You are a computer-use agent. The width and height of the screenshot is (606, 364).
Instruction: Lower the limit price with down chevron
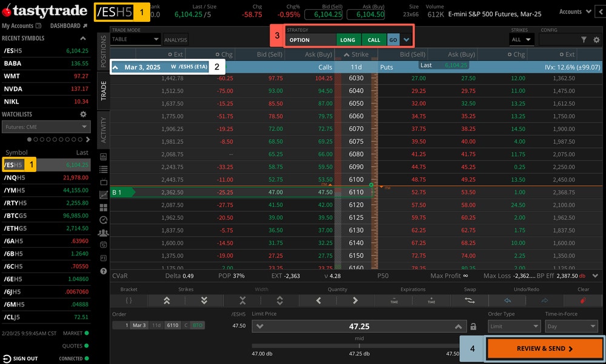tap(260, 326)
